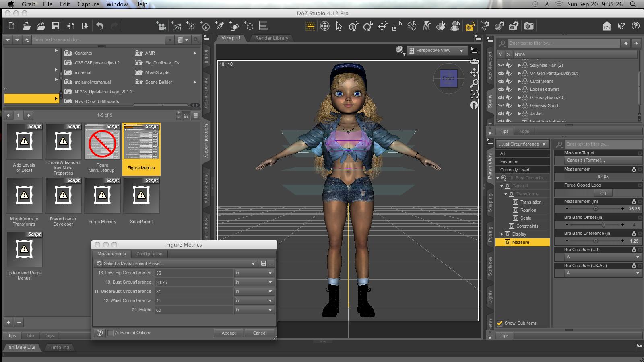
Task: Enable the Advanced Options checkbox
Action: coord(111,333)
